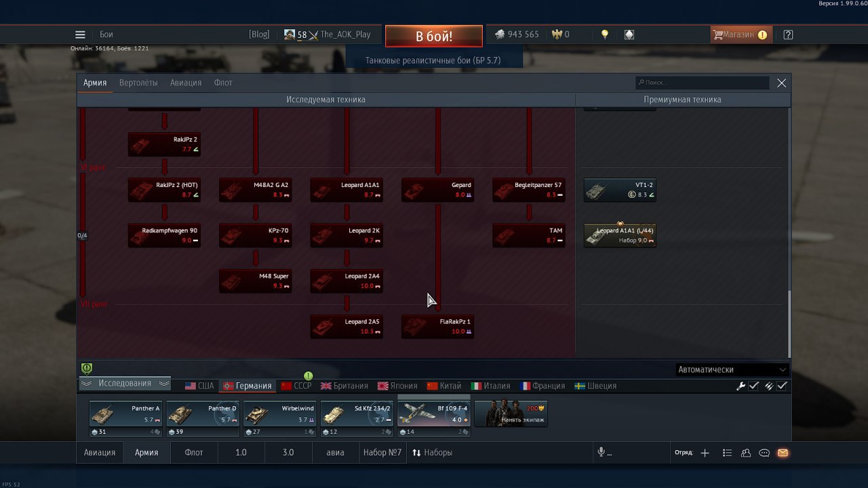Switch to the Вертолеты tab
Screen dimensions: 868x488
coord(138,83)
